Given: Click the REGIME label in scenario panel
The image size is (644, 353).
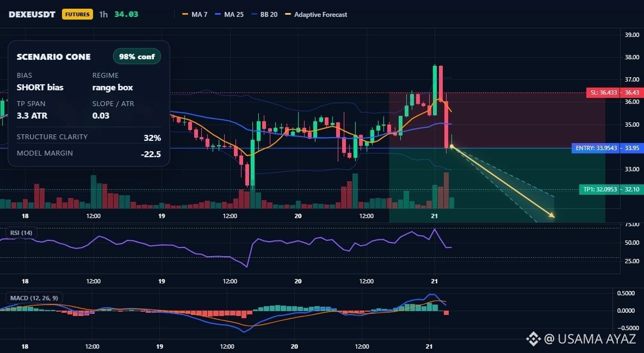Looking at the screenshot, I should pos(106,75).
